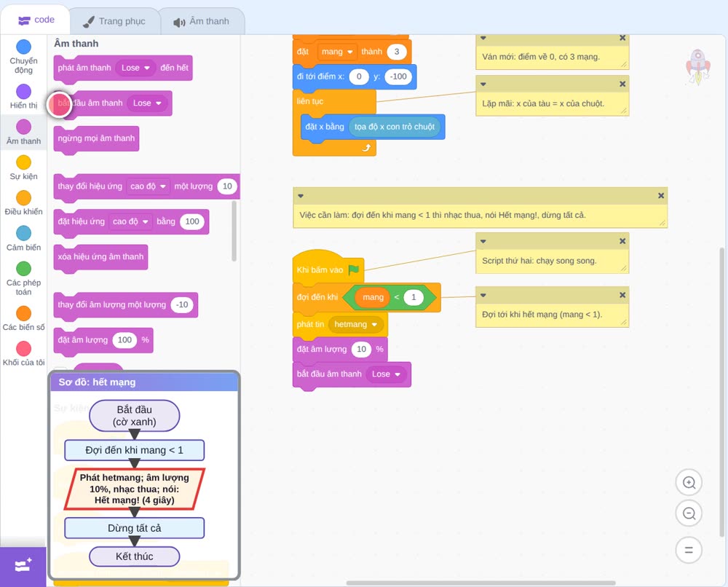Open 'cao độ' dropdown in 'thay đổi hiệu ứng' block

148,186
